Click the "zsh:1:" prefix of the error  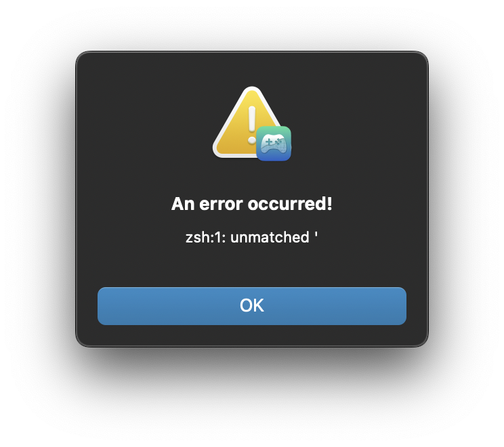click(206, 238)
